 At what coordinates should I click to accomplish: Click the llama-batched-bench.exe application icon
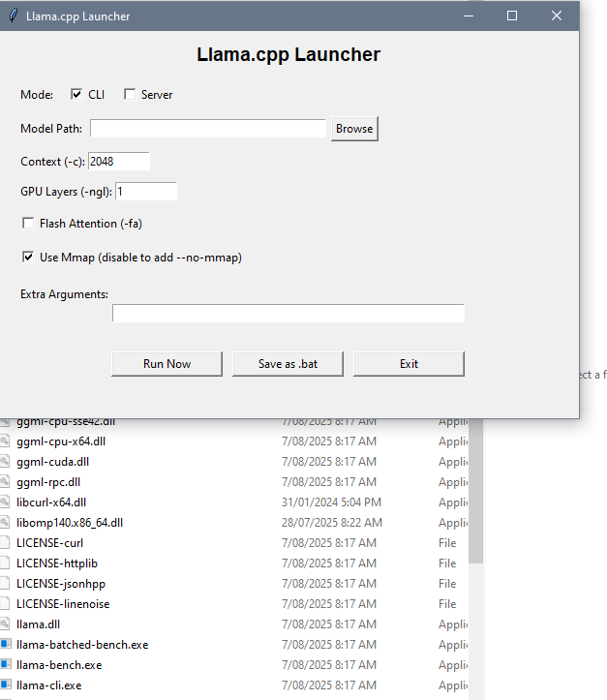[5, 644]
